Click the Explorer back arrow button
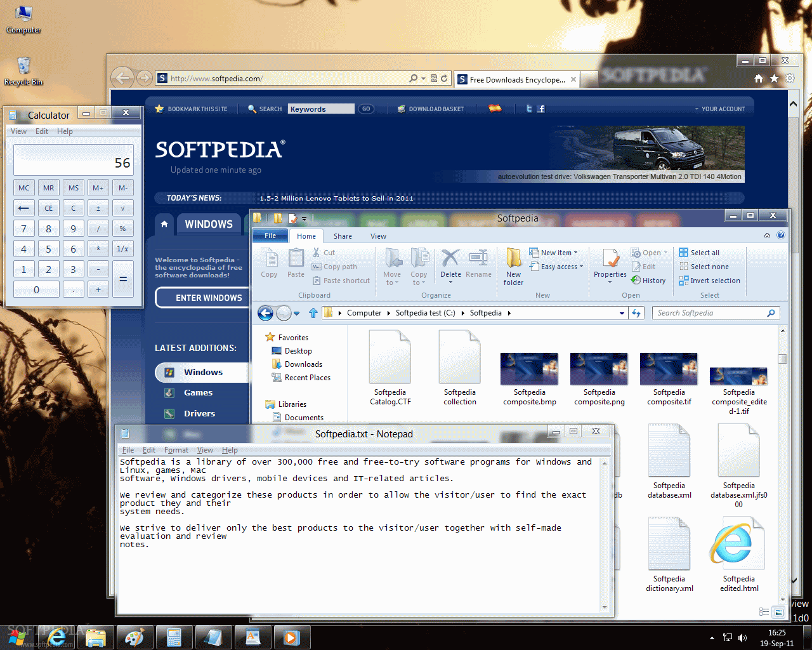The image size is (812, 650). (x=265, y=313)
